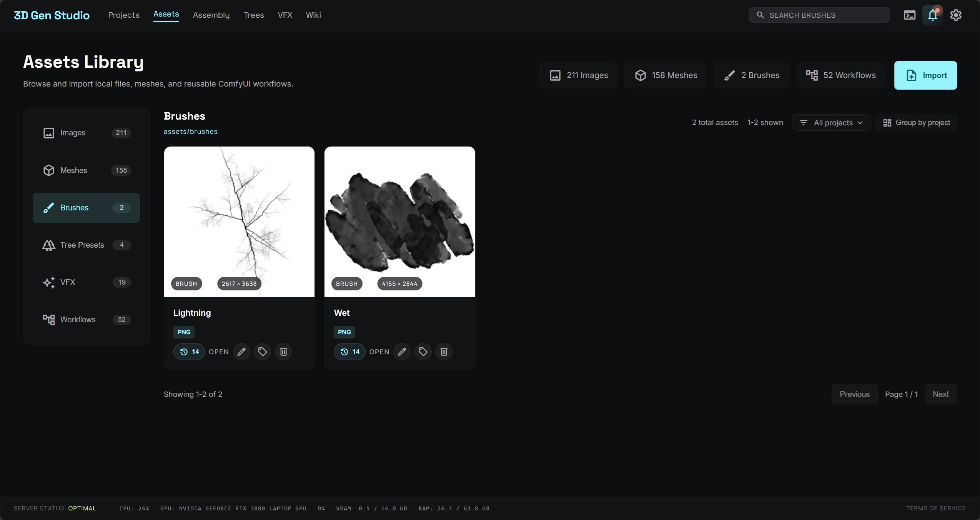This screenshot has width=980, height=520.
Task: Tag the Lightning brush
Action: coord(263,352)
